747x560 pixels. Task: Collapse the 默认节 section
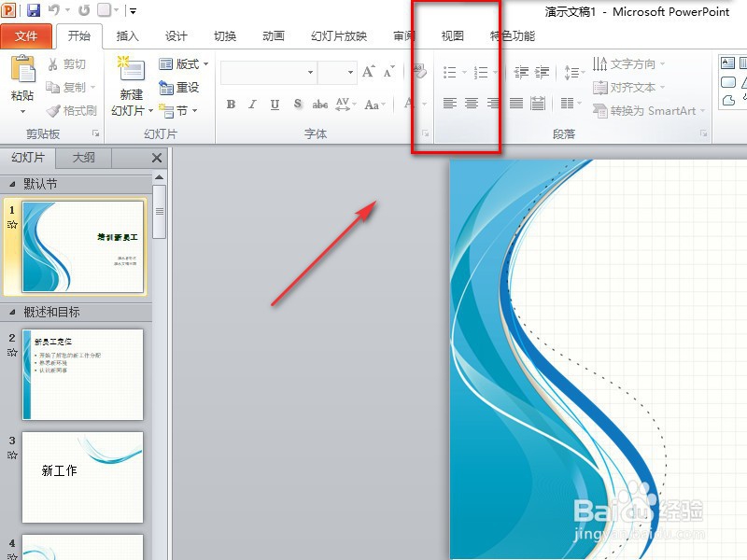pyautogui.click(x=12, y=184)
